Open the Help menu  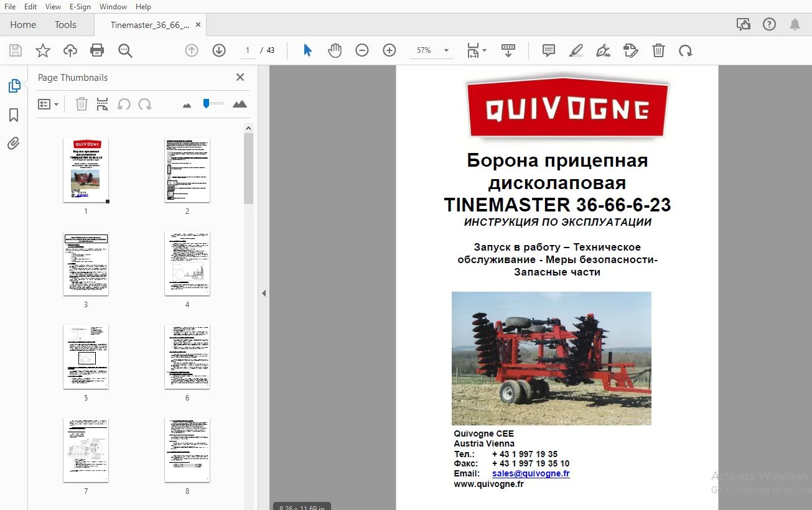click(x=143, y=7)
